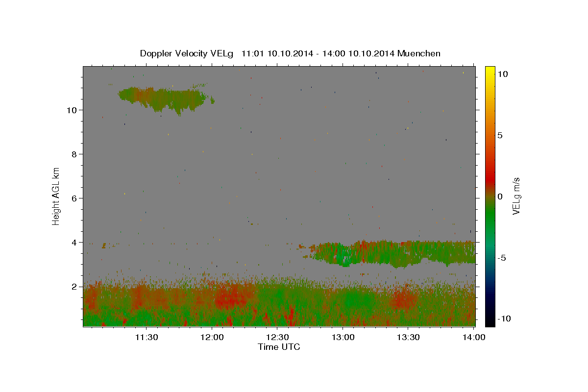Click the '11:01 10.10.2014' start time in title

click(276, 53)
